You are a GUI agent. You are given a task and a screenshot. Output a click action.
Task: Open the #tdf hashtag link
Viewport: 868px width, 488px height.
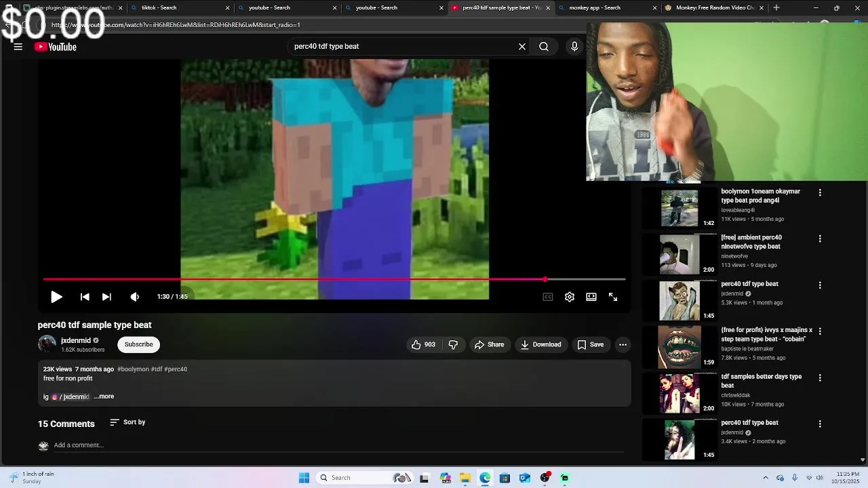click(x=157, y=369)
